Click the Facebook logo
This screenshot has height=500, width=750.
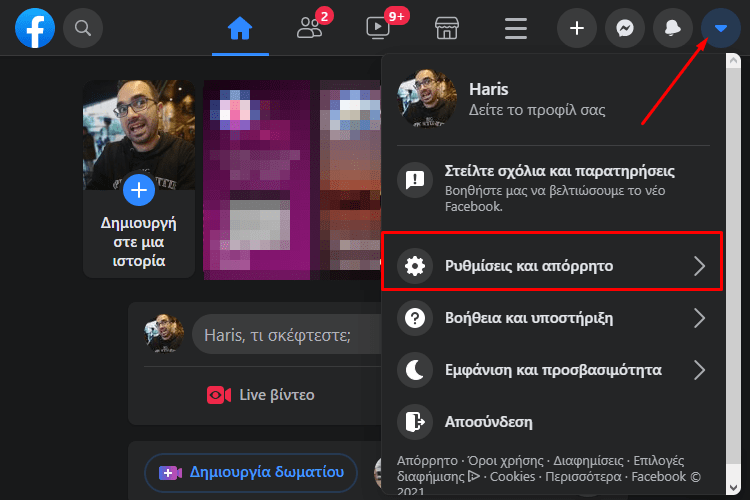(x=35, y=28)
